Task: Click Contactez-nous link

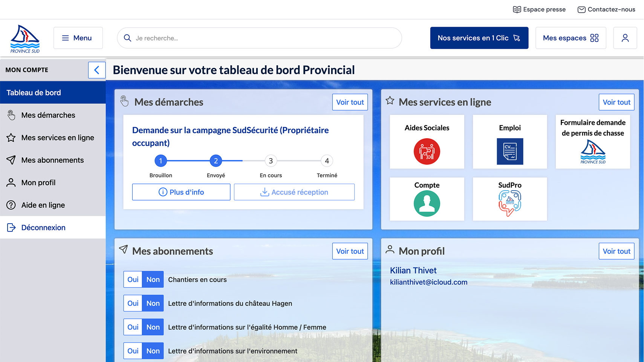Action: (606, 9)
